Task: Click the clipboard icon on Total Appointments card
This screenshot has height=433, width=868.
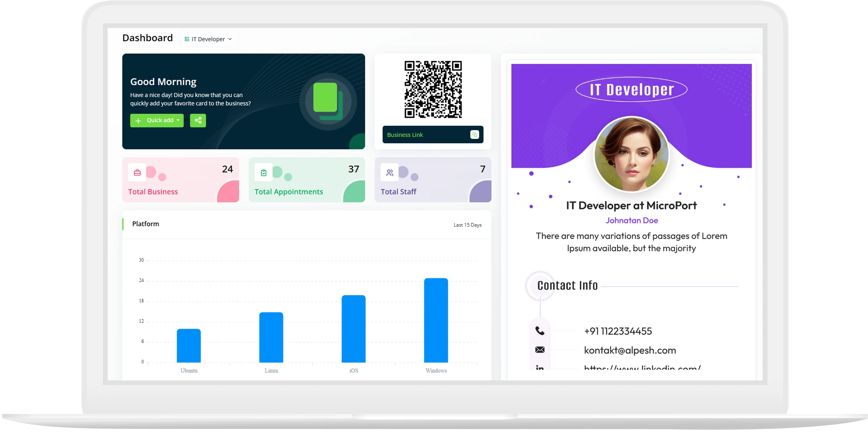Action: pyautogui.click(x=263, y=172)
